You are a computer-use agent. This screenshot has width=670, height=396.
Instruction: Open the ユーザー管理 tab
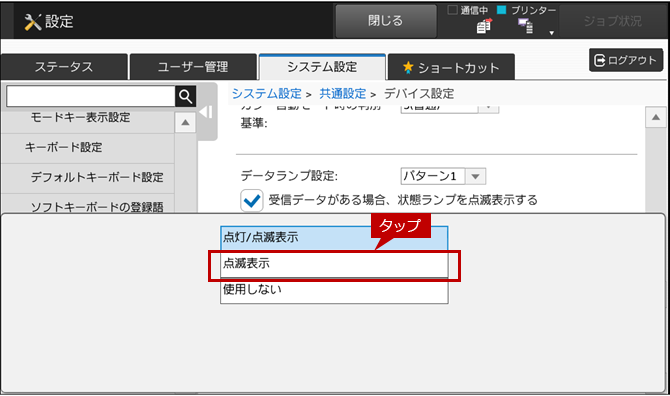pyautogui.click(x=193, y=67)
